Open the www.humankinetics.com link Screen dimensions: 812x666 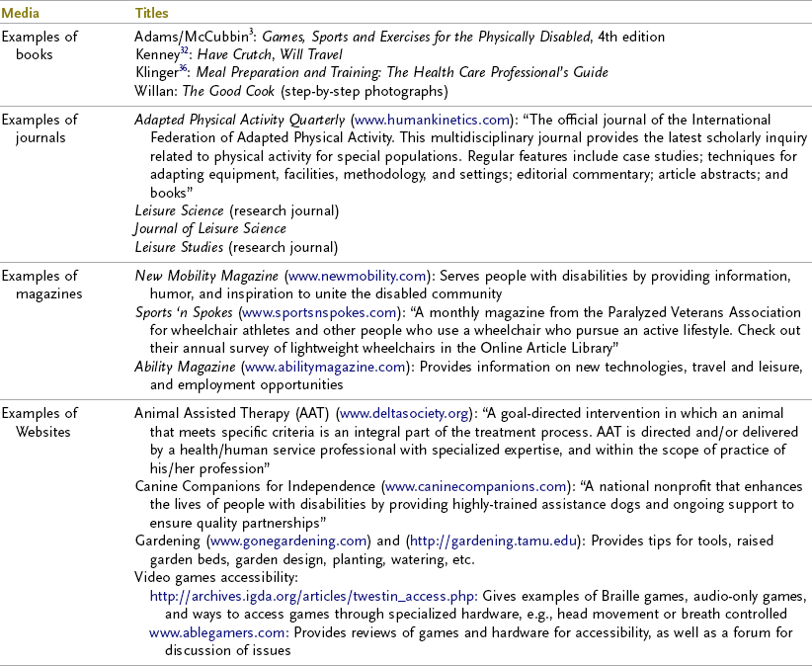click(432, 120)
